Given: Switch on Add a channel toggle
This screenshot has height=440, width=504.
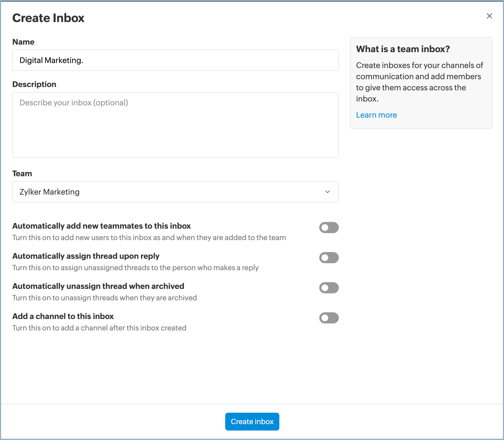Looking at the screenshot, I should [329, 318].
